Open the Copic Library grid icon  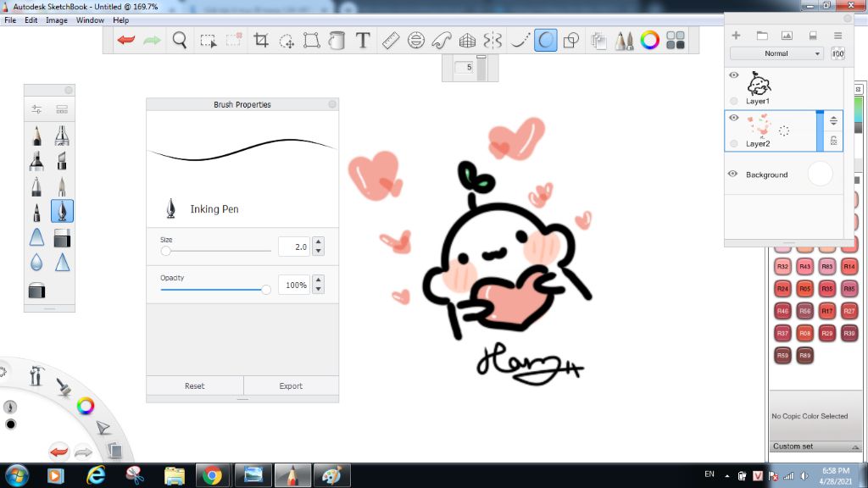coord(676,40)
